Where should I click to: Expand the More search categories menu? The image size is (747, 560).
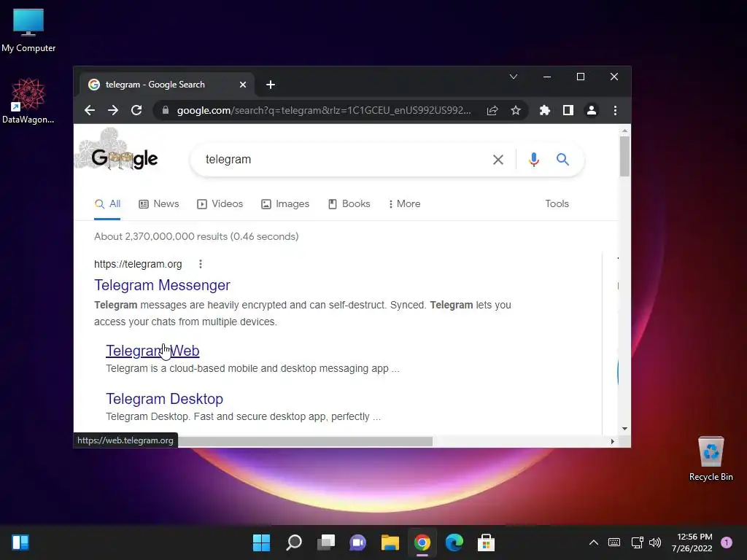tap(404, 204)
